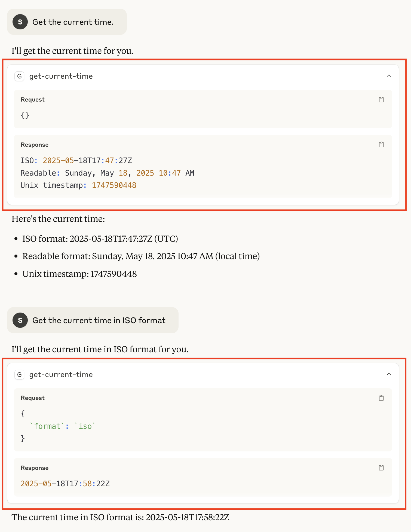This screenshot has width=411, height=532.
Task: Click the G badge on second get-current-time call
Action: pyautogui.click(x=19, y=375)
